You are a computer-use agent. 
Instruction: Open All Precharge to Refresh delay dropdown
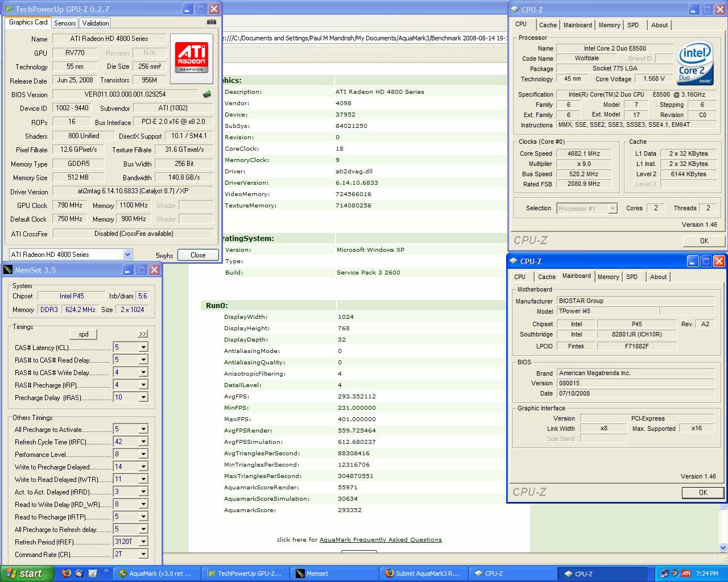tap(143, 529)
